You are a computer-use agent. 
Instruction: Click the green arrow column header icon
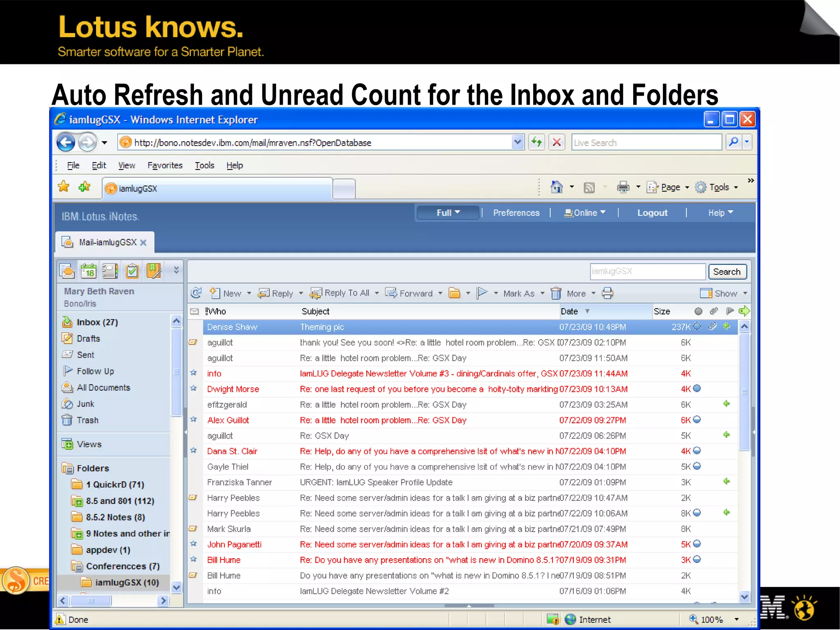click(744, 311)
